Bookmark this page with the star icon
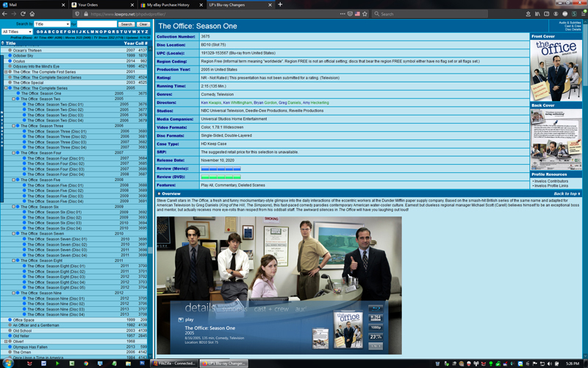This screenshot has height=368, width=588. (x=365, y=14)
